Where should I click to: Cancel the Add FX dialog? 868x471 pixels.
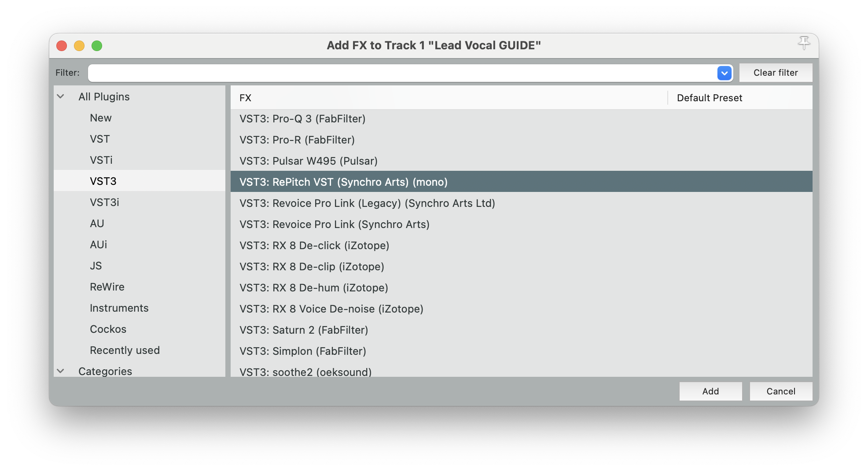pyautogui.click(x=780, y=391)
